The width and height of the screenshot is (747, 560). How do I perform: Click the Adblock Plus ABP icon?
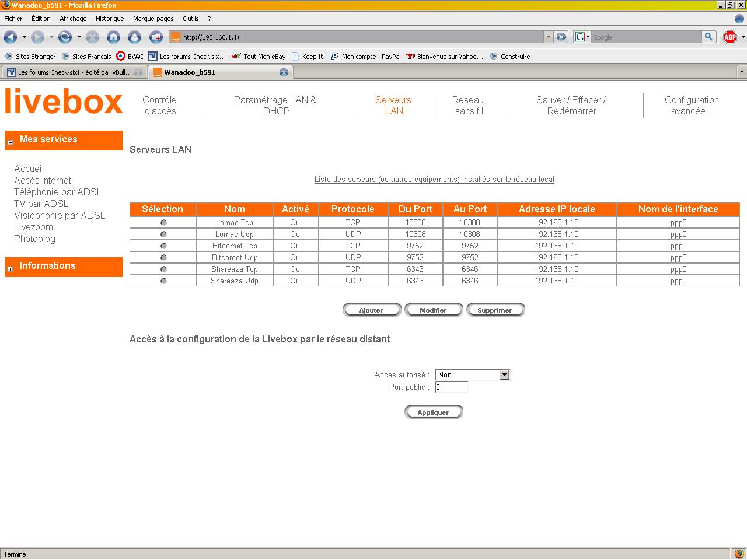point(729,37)
